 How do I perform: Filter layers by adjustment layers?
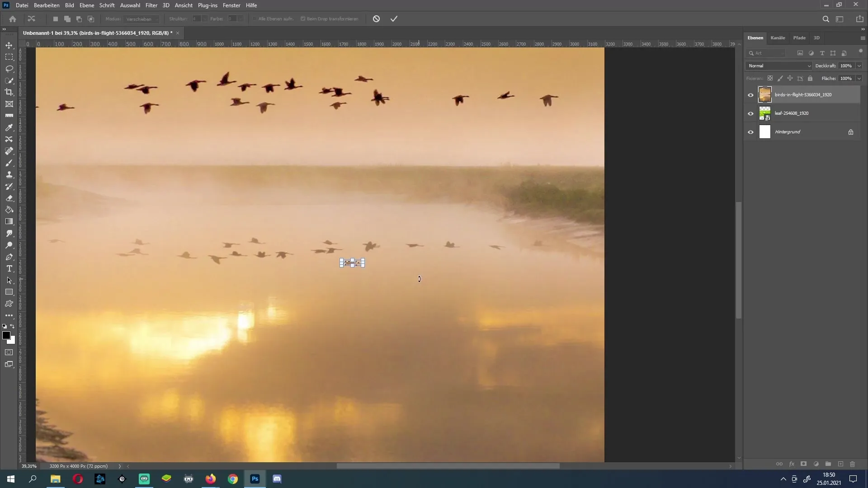click(x=811, y=53)
